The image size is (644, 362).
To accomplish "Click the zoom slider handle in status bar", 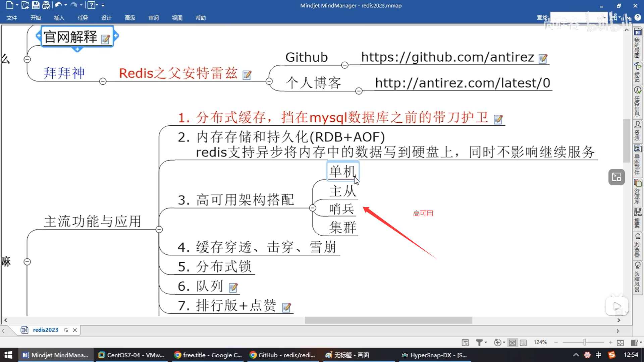I will click(585, 342).
